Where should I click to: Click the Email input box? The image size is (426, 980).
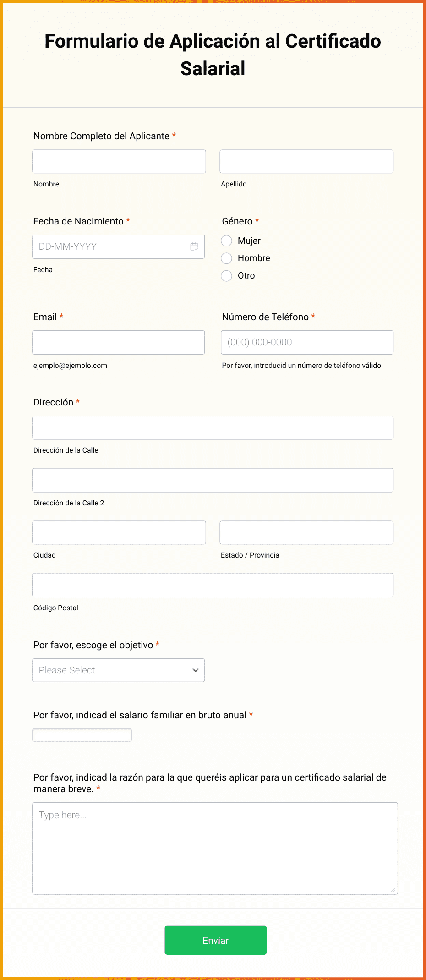tap(119, 342)
